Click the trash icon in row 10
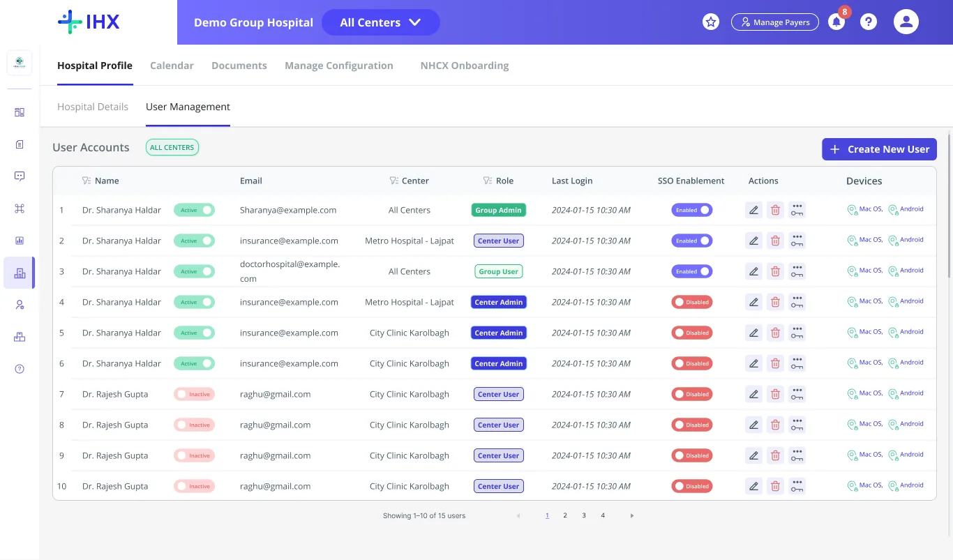Viewport: 953px width, 560px height. point(775,486)
